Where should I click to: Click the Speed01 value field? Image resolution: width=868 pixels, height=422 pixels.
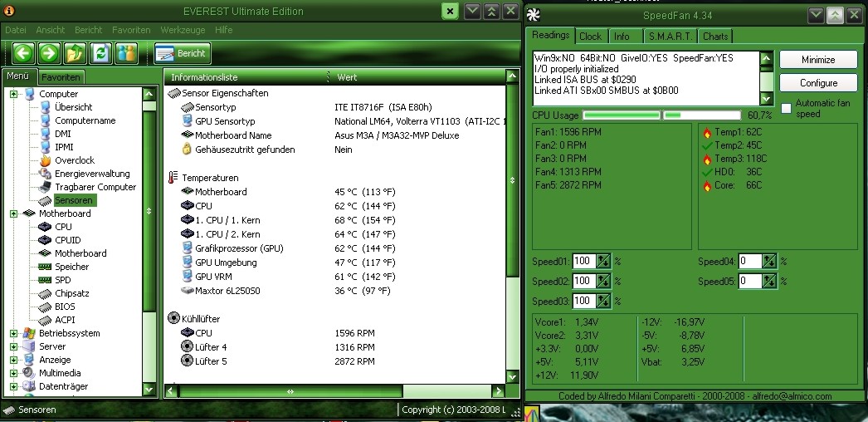(584, 262)
